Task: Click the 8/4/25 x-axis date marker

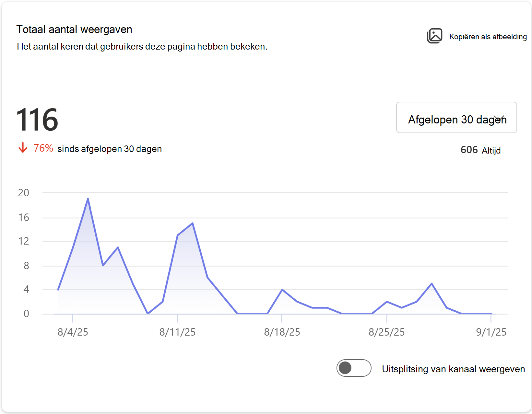Action: [73, 332]
